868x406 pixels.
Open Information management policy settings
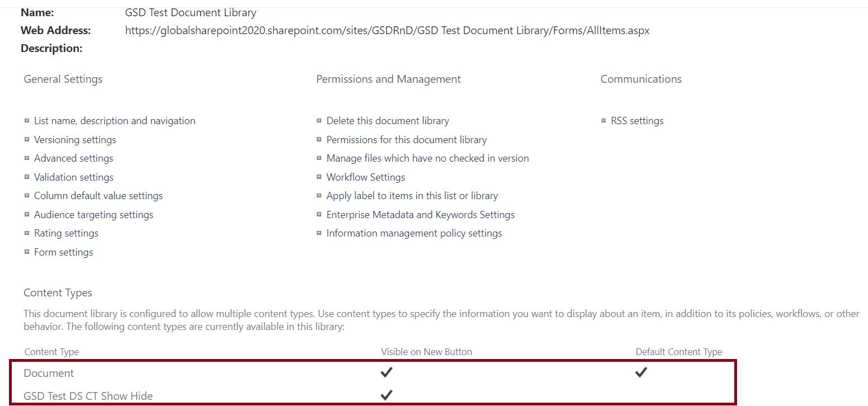(414, 233)
